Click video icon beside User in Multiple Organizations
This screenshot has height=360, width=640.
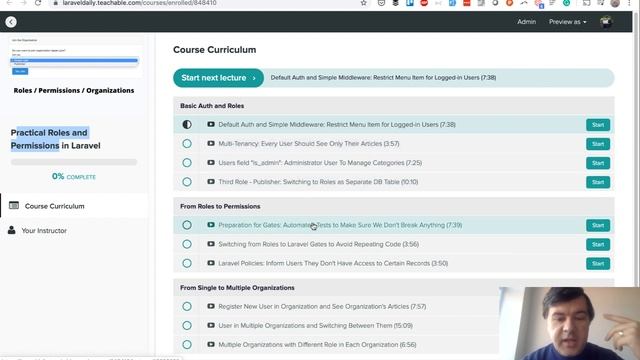[x=211, y=325]
